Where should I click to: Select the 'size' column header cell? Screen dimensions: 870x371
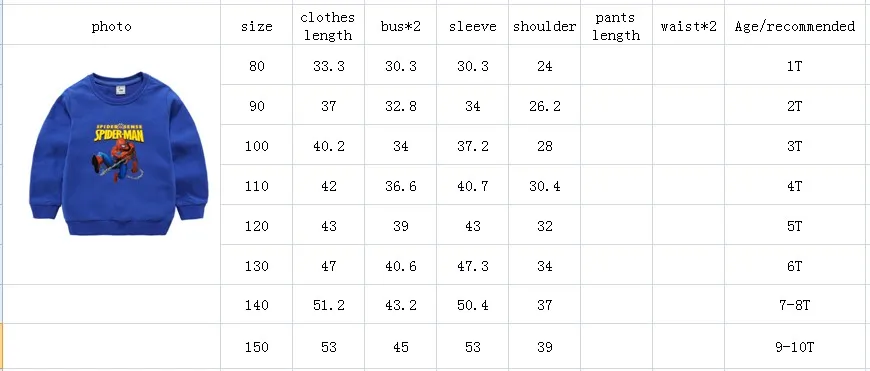click(x=256, y=26)
